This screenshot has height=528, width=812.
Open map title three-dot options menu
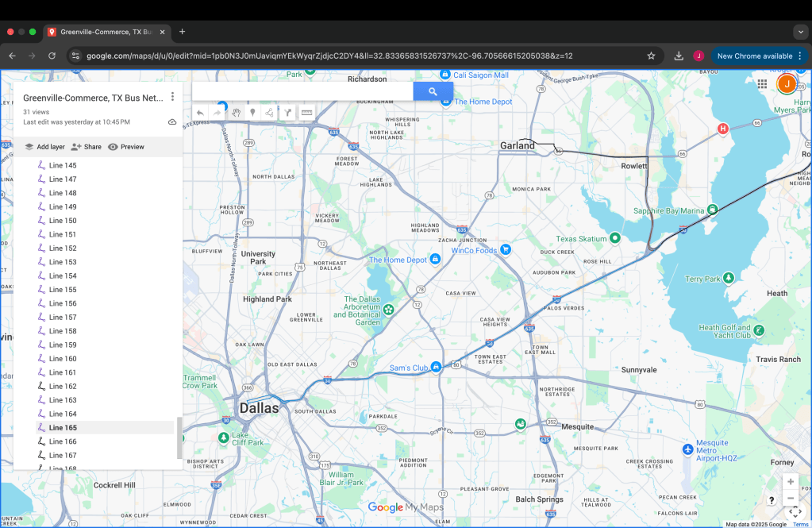tap(172, 97)
